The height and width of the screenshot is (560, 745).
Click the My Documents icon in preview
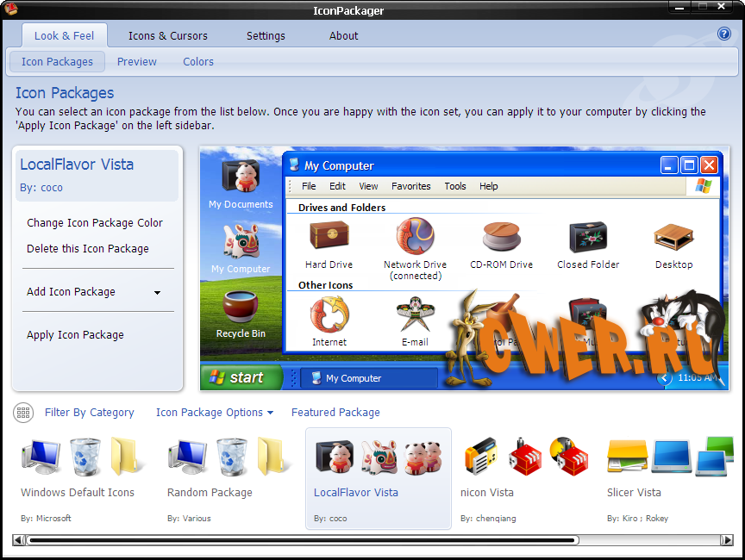click(241, 176)
